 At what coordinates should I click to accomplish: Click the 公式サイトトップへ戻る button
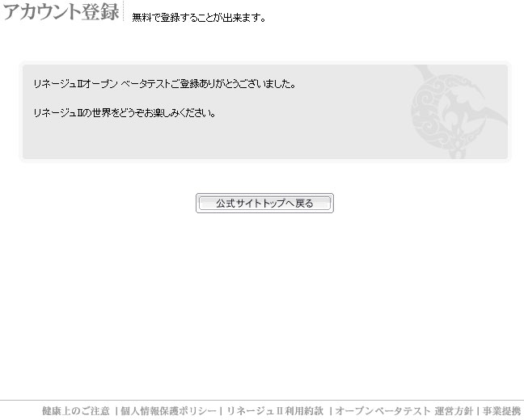click(x=264, y=203)
